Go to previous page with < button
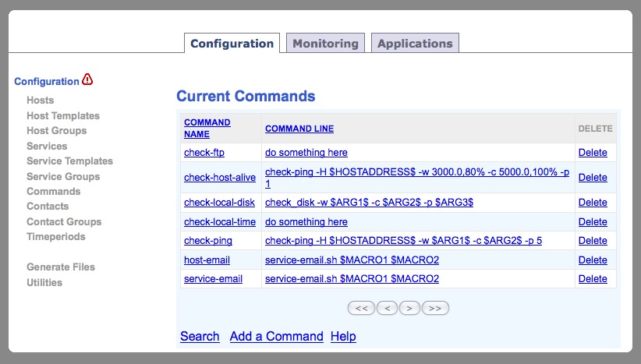The image size is (641, 364). 387,308
